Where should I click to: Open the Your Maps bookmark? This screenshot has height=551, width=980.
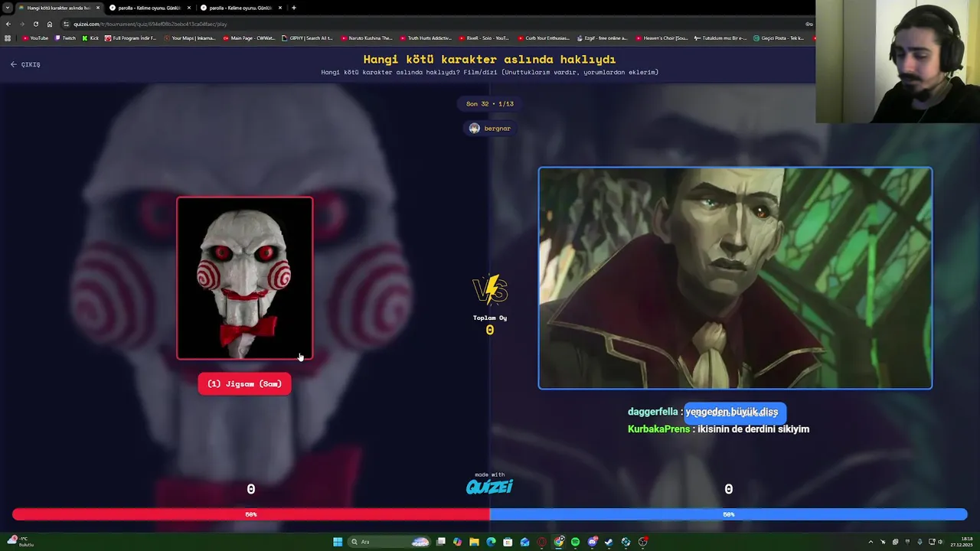(x=189, y=37)
